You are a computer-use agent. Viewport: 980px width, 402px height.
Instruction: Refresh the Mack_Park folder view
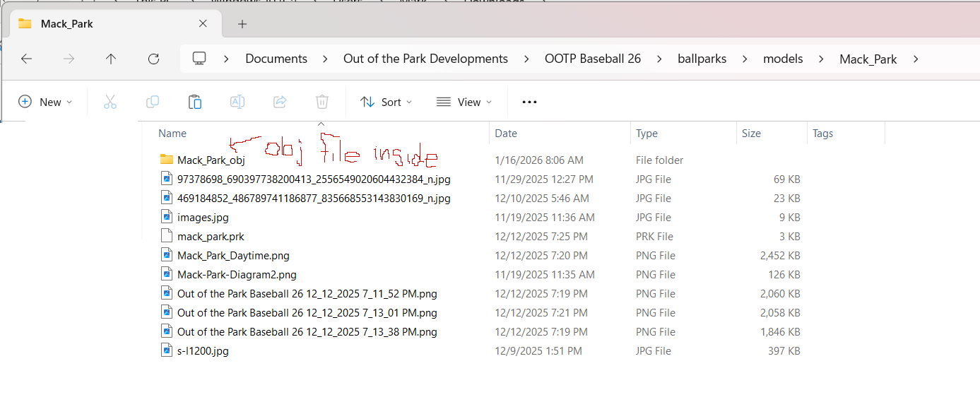point(153,59)
